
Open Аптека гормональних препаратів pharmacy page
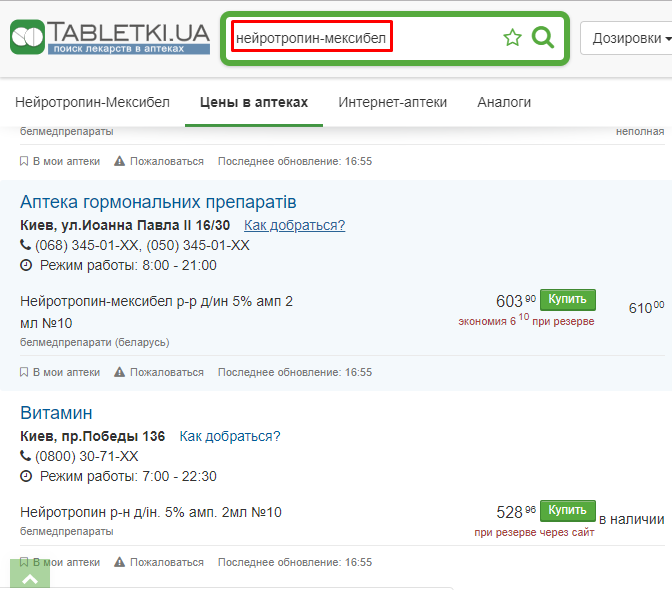pyautogui.click(x=158, y=202)
